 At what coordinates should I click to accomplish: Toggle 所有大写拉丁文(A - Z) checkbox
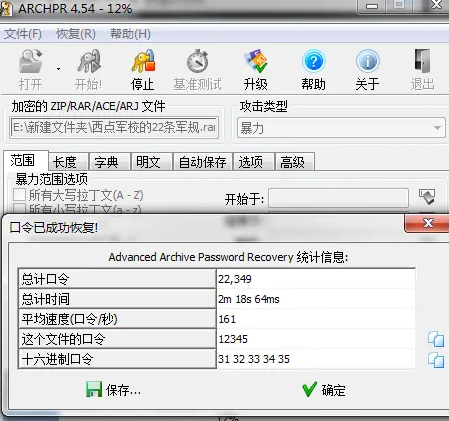[x=19, y=195]
